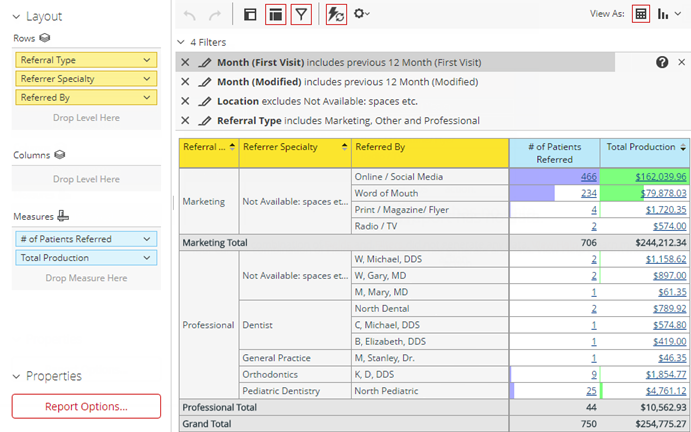Screen dimensions: 691x432
Task: Edit the Location filter with pencil icon
Action: [x=205, y=101]
